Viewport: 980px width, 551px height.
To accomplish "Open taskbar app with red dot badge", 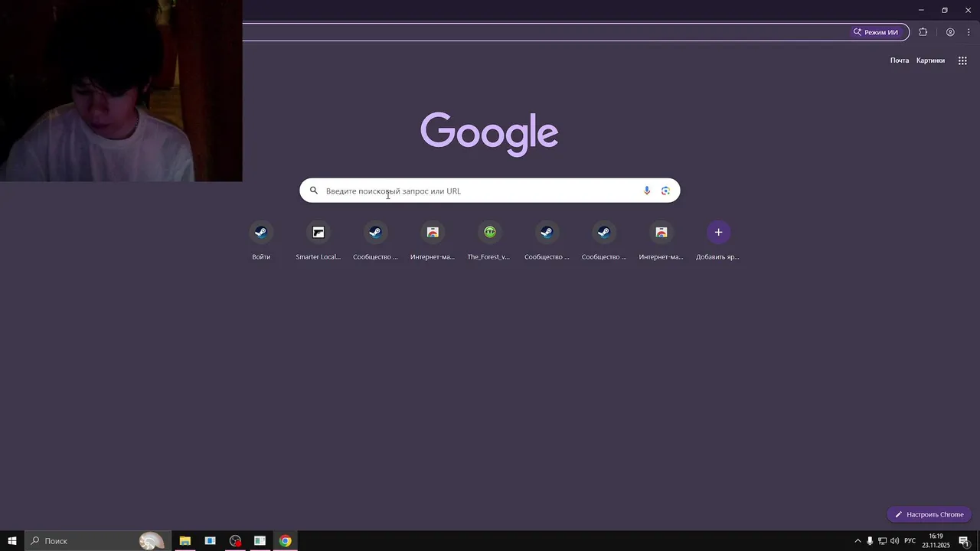I will 235,541.
